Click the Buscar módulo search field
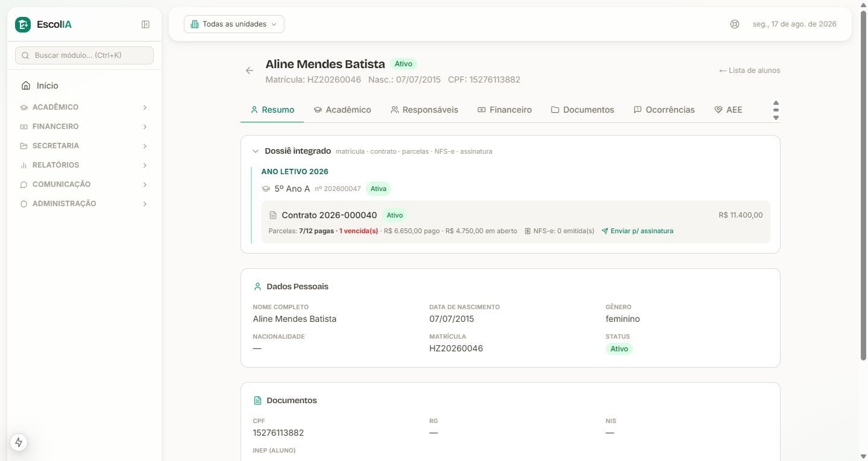Viewport: 868px width, 461px height. pos(84,55)
